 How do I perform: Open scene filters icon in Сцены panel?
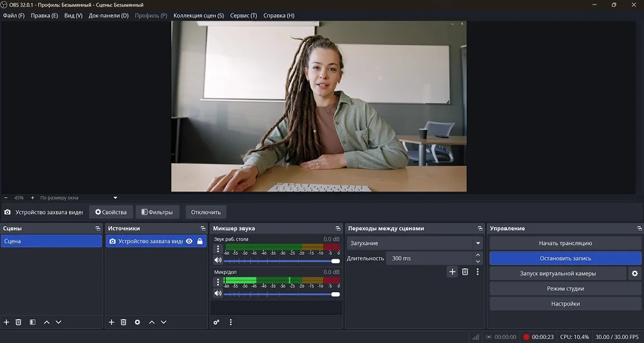[32, 322]
